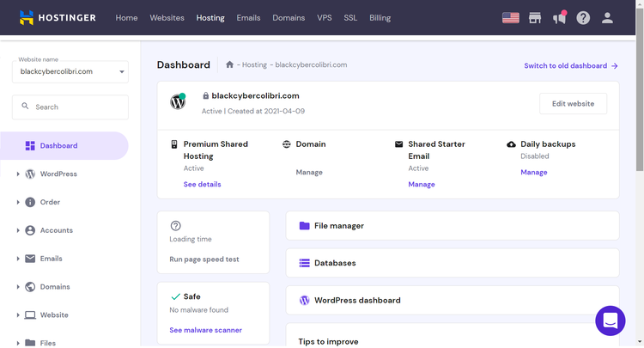This screenshot has height=348, width=644.
Task: Click Manage under Domain
Action: tap(309, 172)
